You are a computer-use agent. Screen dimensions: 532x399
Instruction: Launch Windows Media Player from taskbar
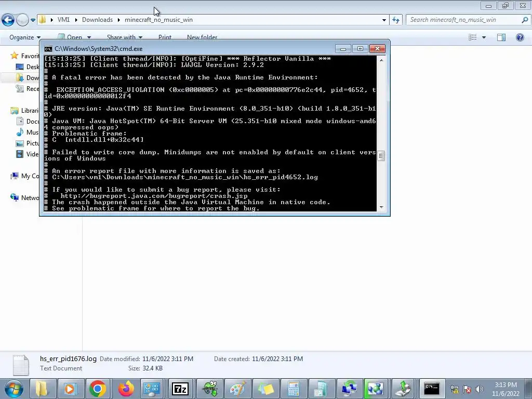tap(70, 389)
